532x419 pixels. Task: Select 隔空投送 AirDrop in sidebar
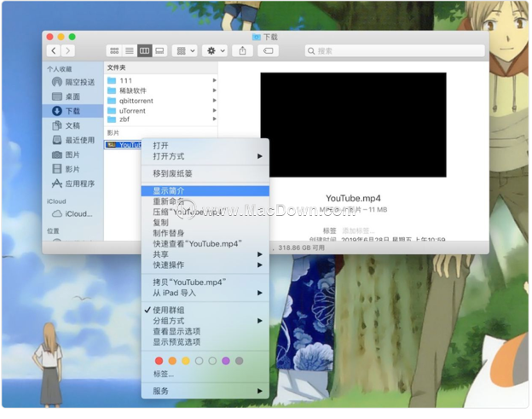(73, 82)
